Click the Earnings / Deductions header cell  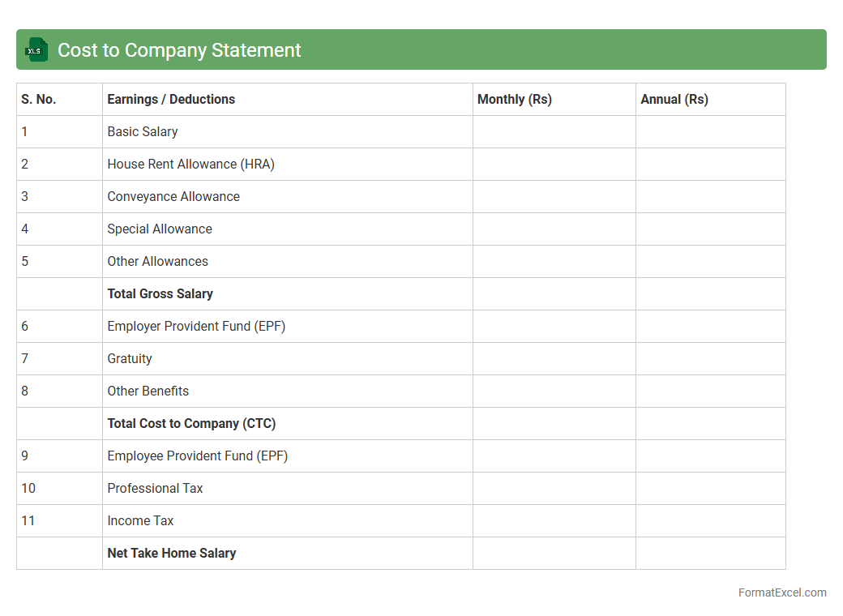[287, 99]
